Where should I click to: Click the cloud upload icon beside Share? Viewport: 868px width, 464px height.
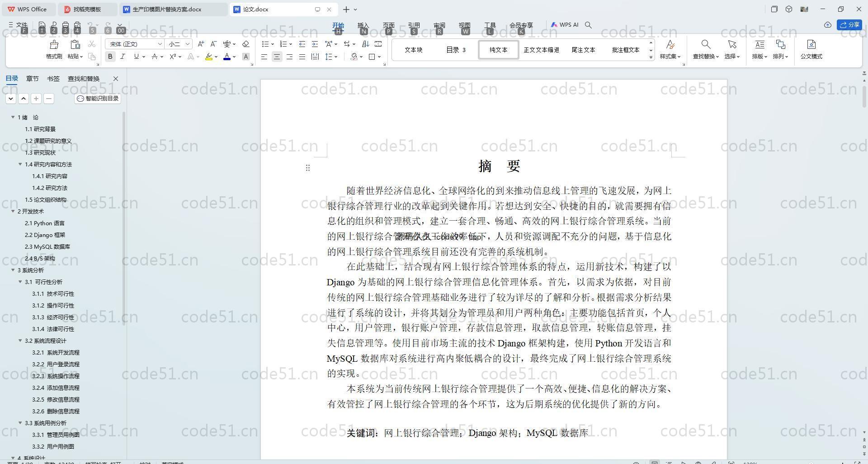tap(827, 25)
